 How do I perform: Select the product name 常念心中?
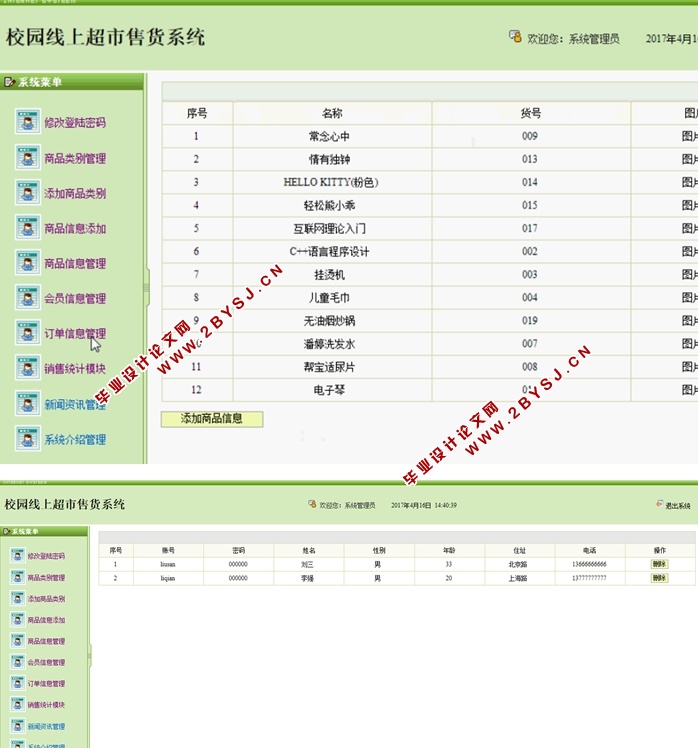[x=329, y=136]
